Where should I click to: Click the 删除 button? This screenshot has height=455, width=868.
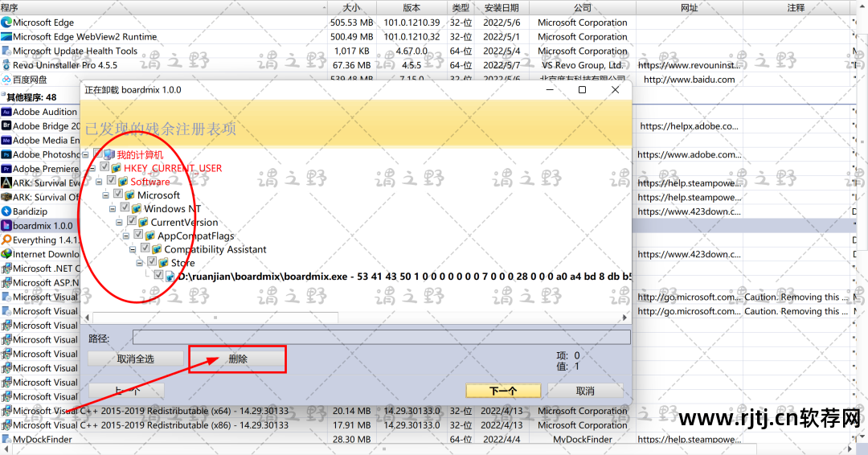237,359
